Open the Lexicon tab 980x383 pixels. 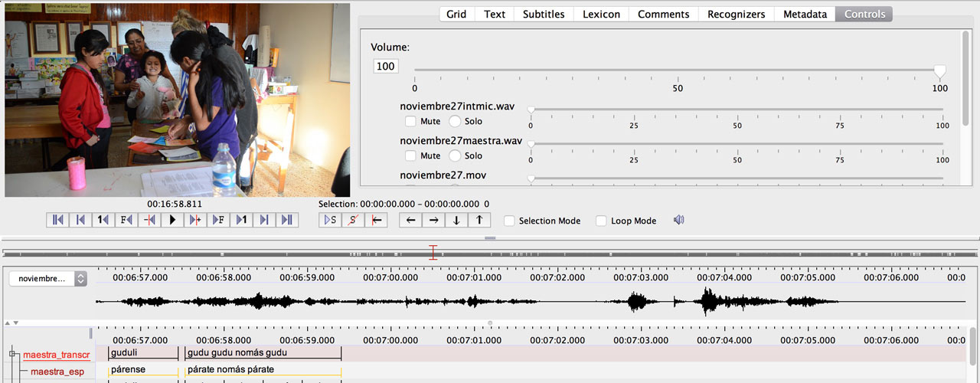pyautogui.click(x=601, y=14)
